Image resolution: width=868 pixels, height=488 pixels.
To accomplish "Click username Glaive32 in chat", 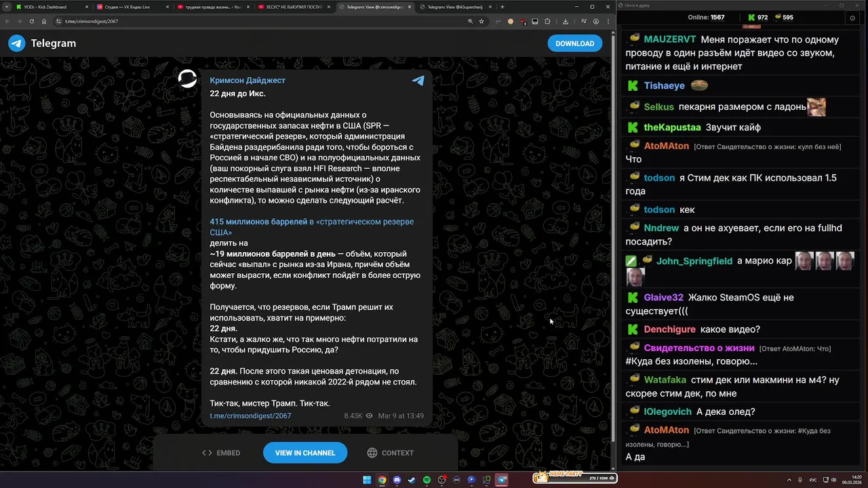I will (663, 297).
